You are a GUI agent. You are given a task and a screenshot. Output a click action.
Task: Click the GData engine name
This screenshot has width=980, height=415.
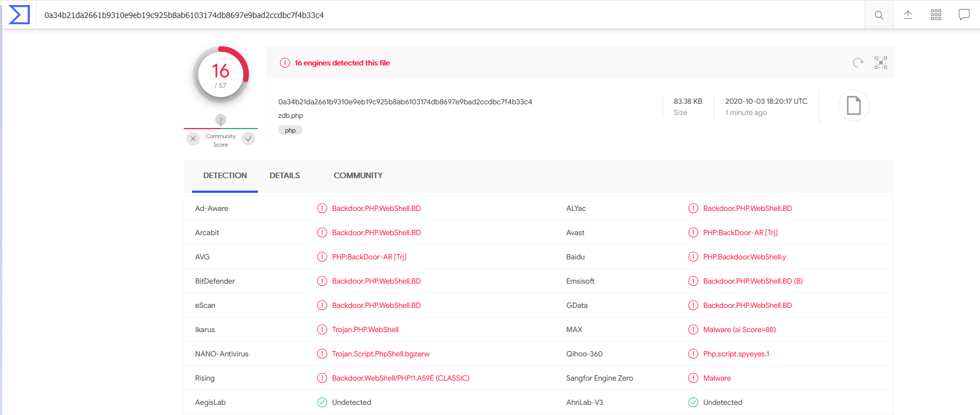(577, 305)
